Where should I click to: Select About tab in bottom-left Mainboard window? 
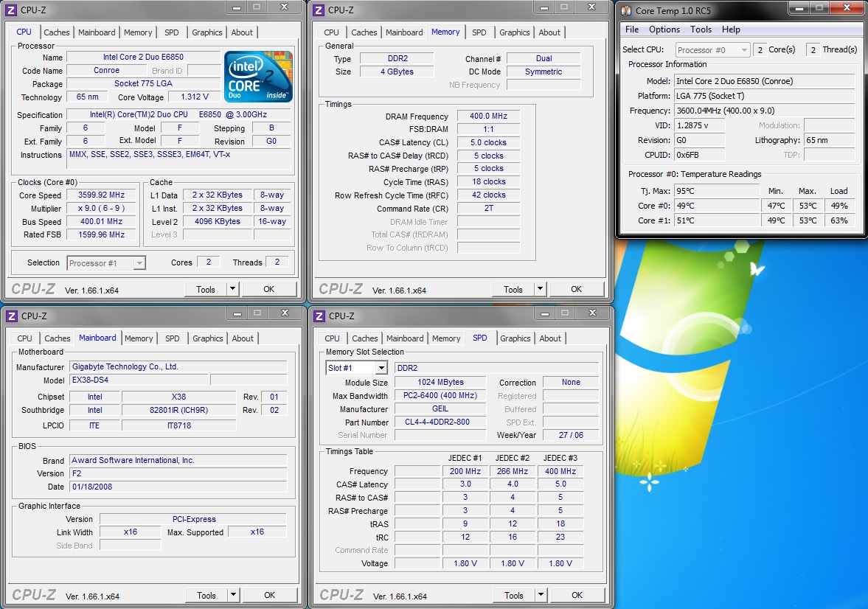click(x=243, y=339)
